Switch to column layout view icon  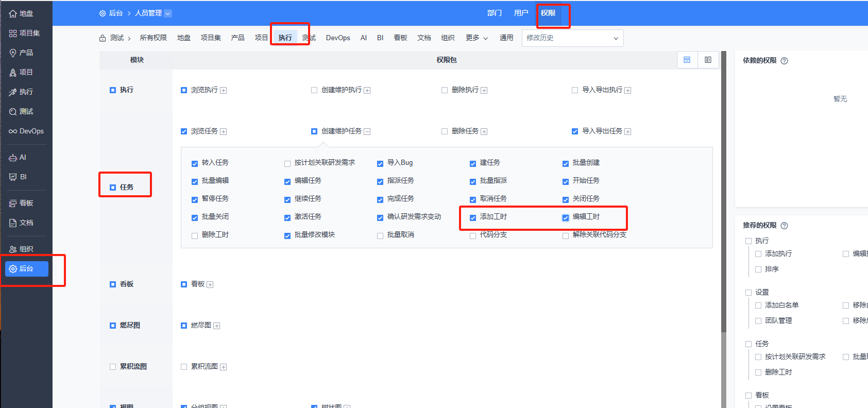point(708,60)
